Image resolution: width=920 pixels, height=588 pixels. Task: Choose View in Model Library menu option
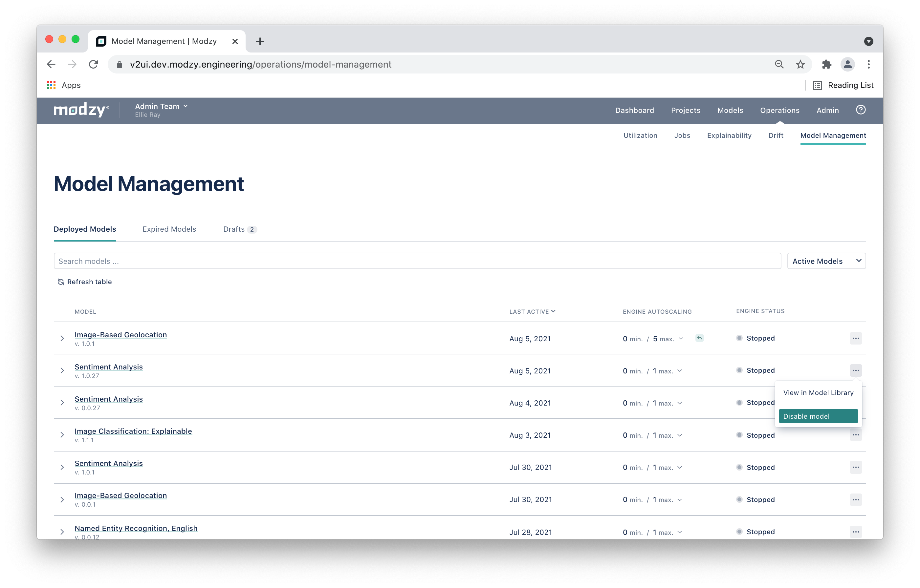click(x=818, y=392)
